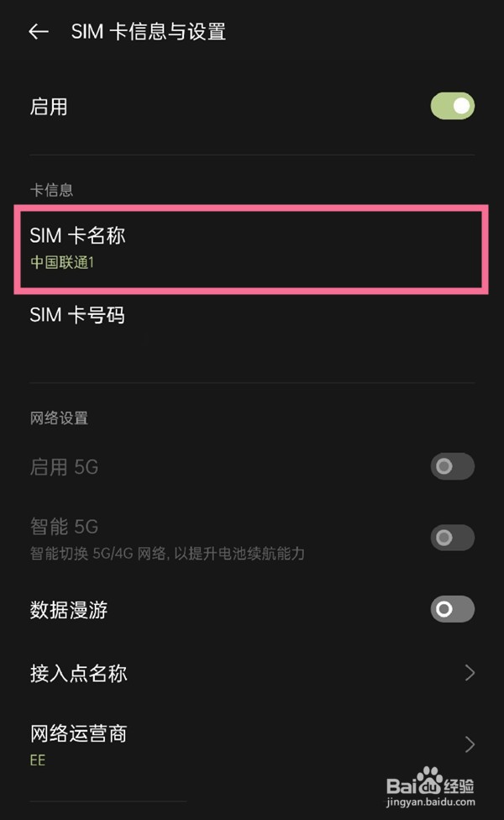
Task: Tap the back arrow to return
Action: [x=39, y=31]
